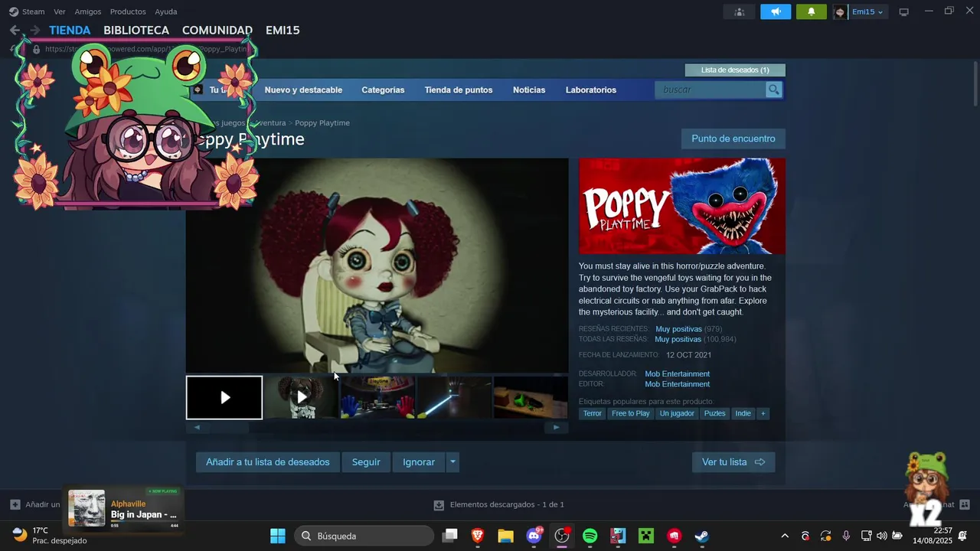Open Steam icon on taskbar
The height and width of the screenshot is (551, 980).
click(702, 536)
